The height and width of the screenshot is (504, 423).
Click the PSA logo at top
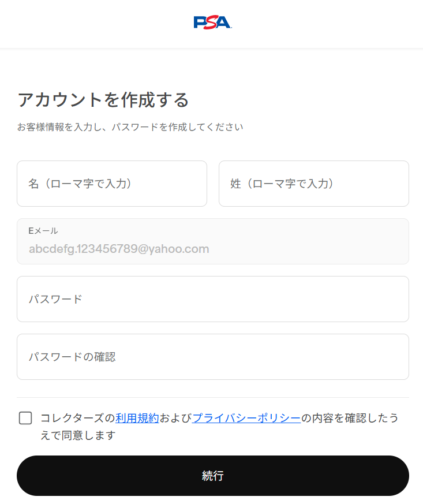click(212, 23)
